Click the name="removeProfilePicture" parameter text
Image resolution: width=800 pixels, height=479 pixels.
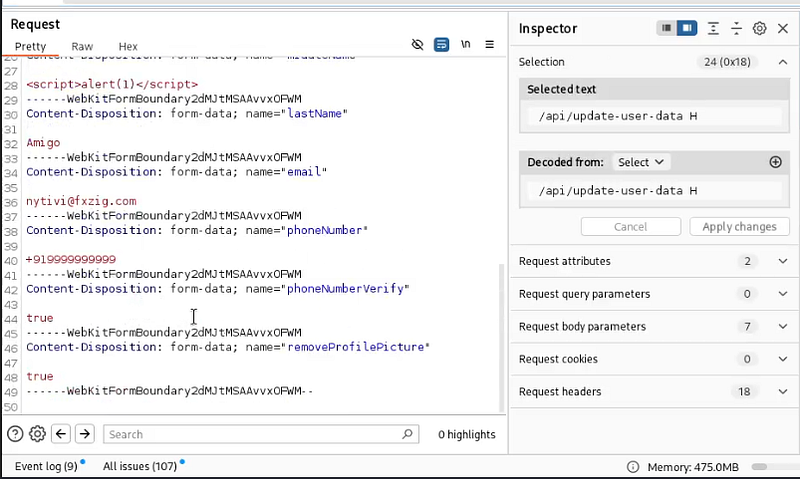[338, 347]
